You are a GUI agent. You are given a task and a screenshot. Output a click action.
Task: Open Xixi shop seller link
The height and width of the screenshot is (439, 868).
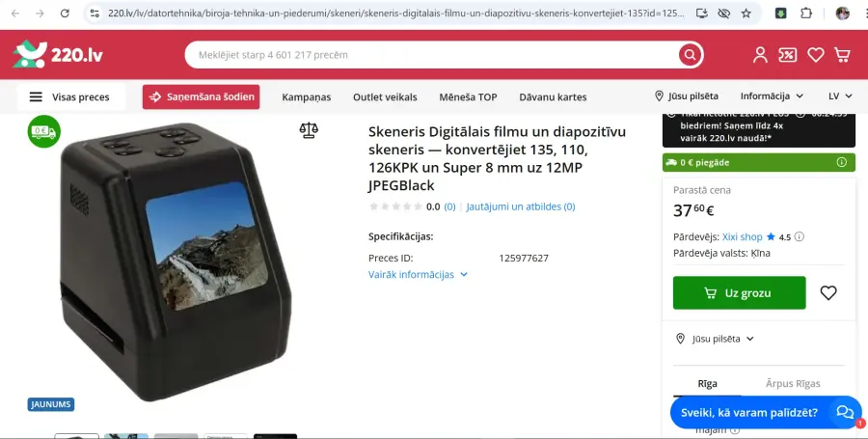click(x=742, y=237)
